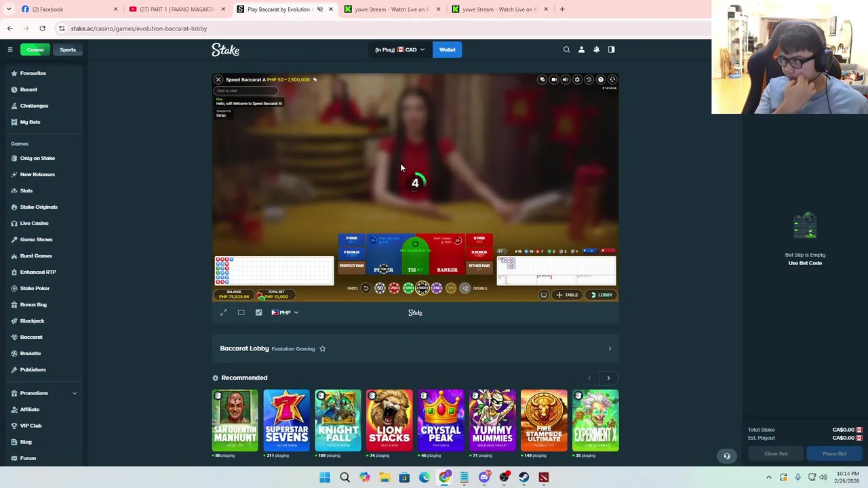This screenshot has width=868, height=488.
Task: Reload the page in the browser
Action: coord(42,28)
